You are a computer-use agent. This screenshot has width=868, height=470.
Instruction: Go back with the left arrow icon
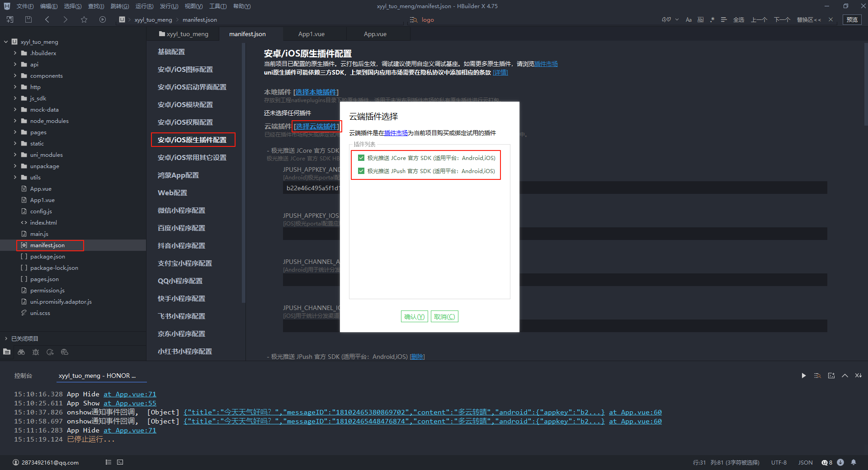tap(47, 19)
